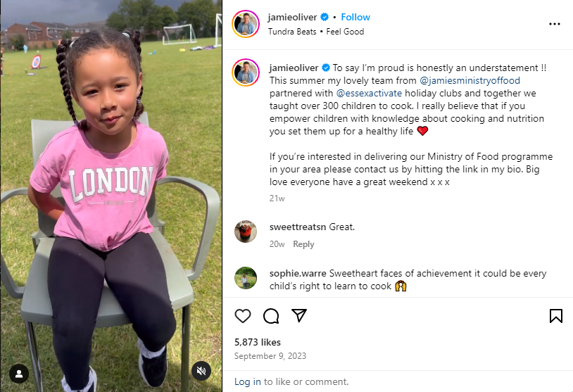This screenshot has height=392, width=573.
Task: Show tagged people icon on the video
Action: click(x=19, y=374)
